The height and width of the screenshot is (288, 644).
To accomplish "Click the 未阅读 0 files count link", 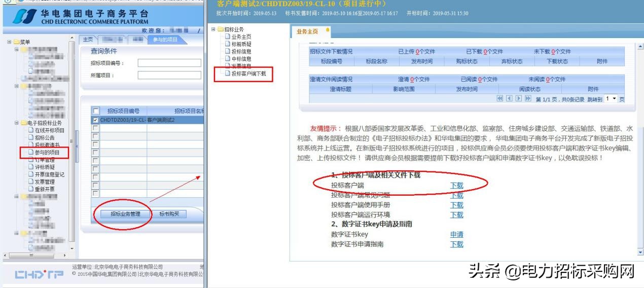I will (548, 80).
